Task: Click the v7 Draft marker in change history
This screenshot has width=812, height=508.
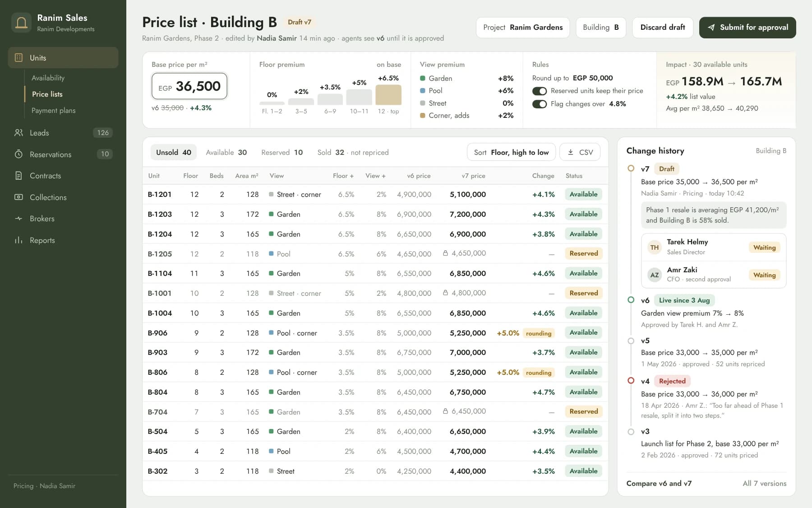Action: coord(631,168)
